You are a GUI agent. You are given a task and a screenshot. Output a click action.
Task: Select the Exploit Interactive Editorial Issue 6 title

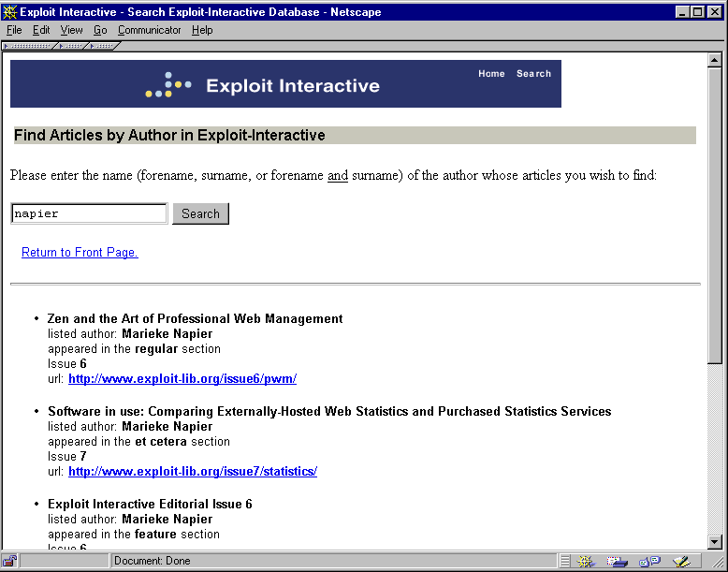pos(150,505)
